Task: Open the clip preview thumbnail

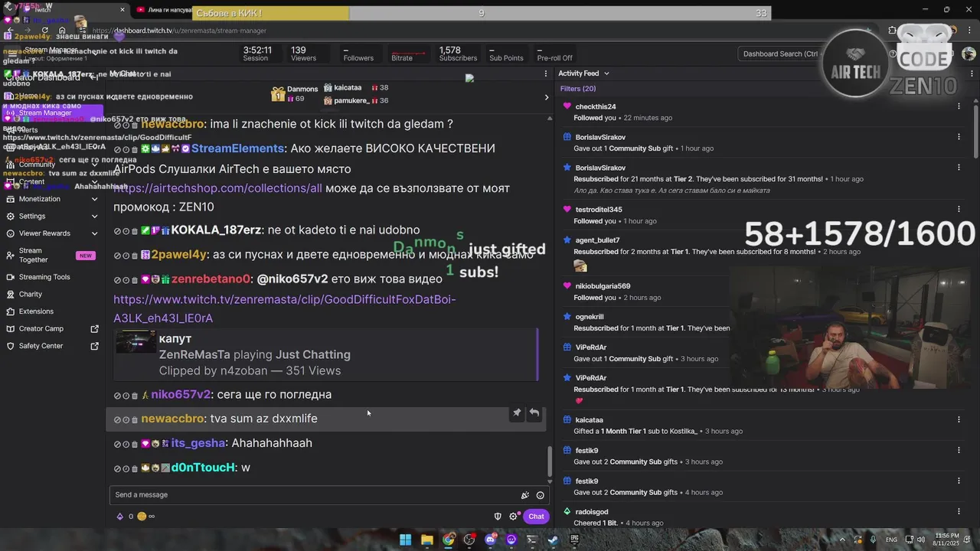Action: (x=136, y=342)
